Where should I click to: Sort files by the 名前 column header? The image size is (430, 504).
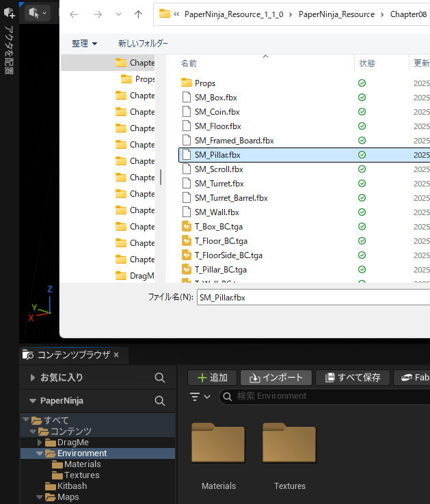tap(189, 63)
